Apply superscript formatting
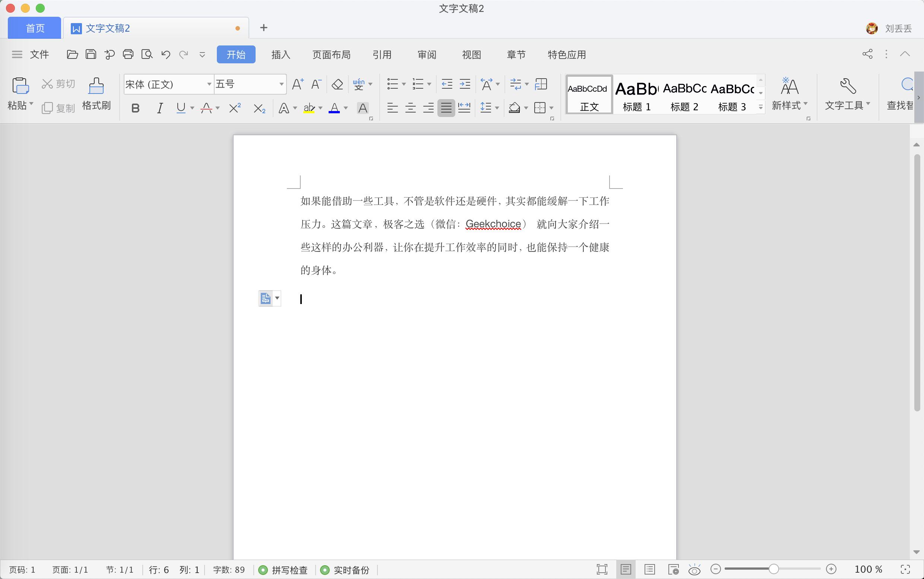This screenshot has height=579, width=924. (x=234, y=108)
